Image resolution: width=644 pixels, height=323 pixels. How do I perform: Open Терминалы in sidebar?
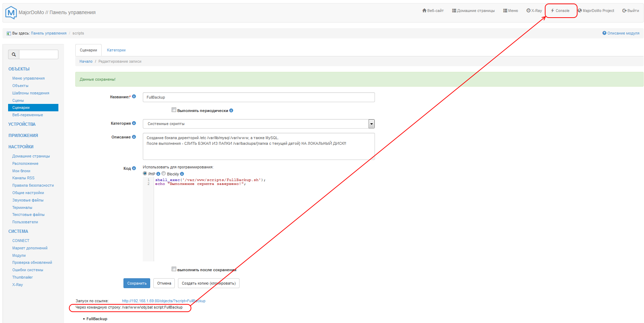pos(22,207)
